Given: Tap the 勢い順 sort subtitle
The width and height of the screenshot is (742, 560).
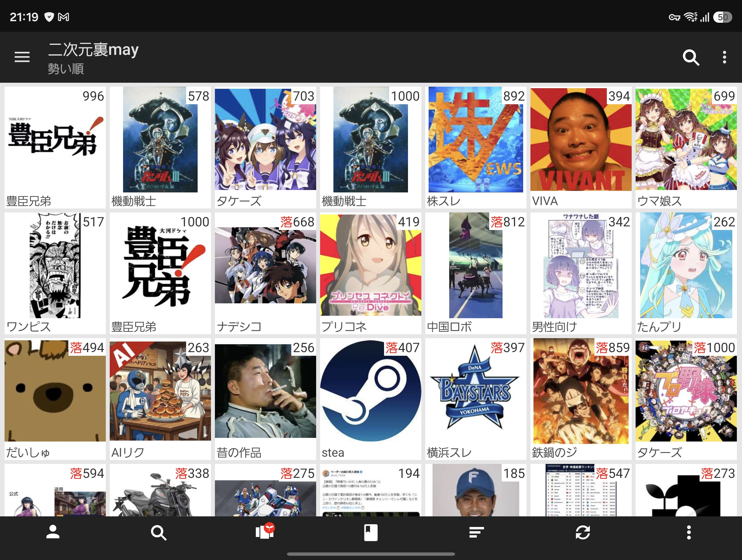Looking at the screenshot, I should 66,69.
